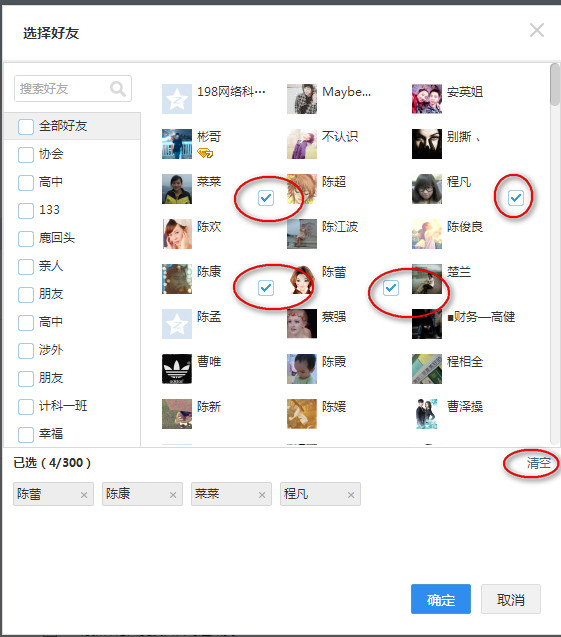Uncheck the checkbox beside 菜菜
Image resolution: width=561 pixels, height=637 pixels.
pos(266,198)
